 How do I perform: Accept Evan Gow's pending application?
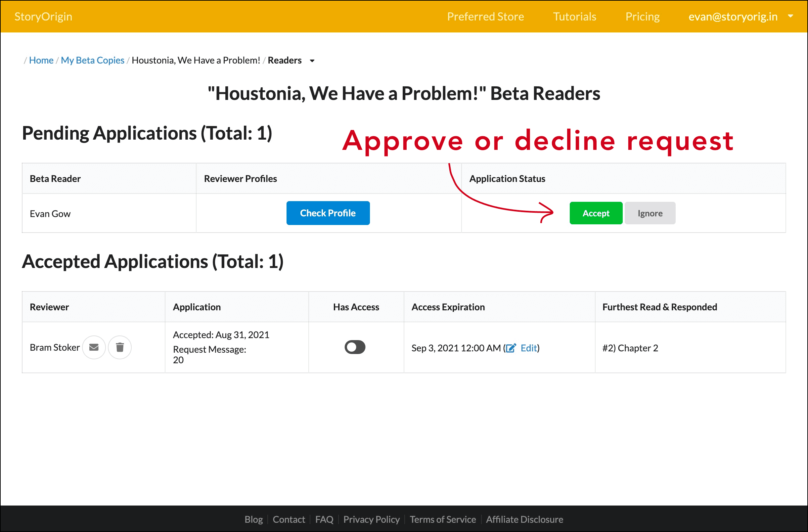(596, 213)
